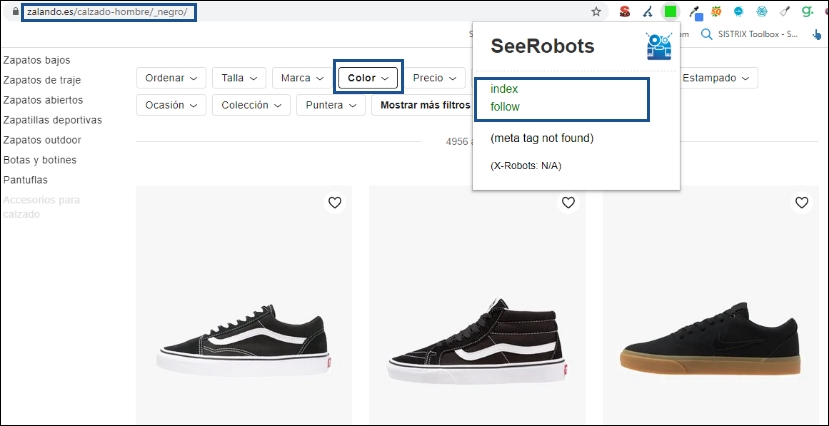Open Zapatillas deportivas category
This screenshot has width=829, height=426.
(x=52, y=120)
